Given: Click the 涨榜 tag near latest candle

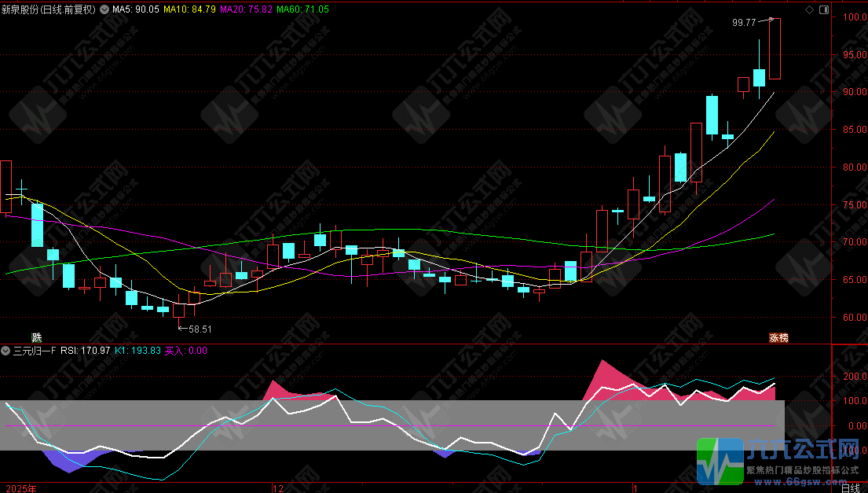Looking at the screenshot, I should (x=778, y=337).
